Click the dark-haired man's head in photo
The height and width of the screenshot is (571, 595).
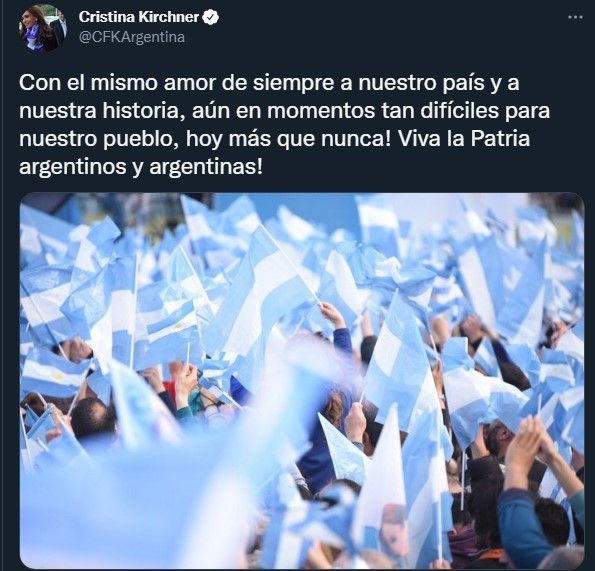pyautogui.click(x=93, y=418)
